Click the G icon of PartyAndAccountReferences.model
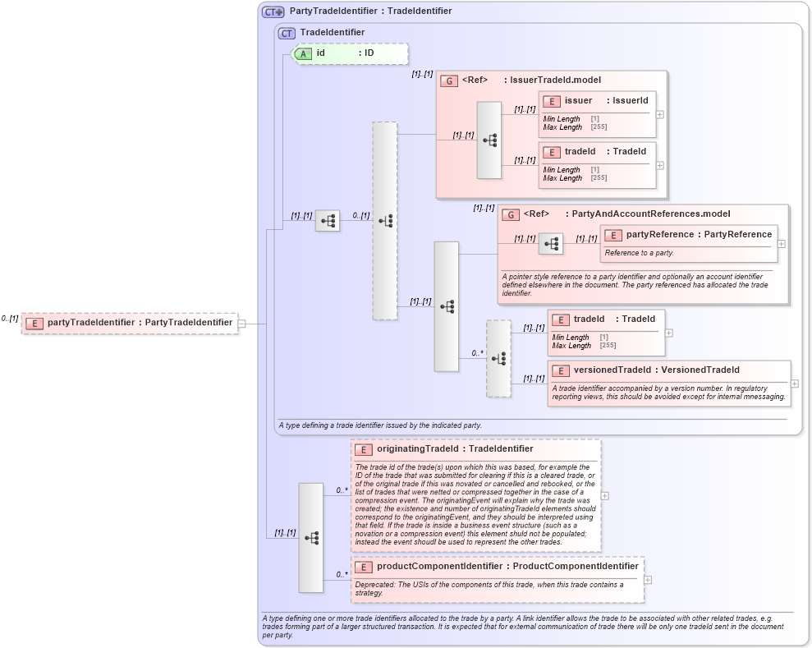The width and height of the screenshot is (812, 648). click(511, 214)
